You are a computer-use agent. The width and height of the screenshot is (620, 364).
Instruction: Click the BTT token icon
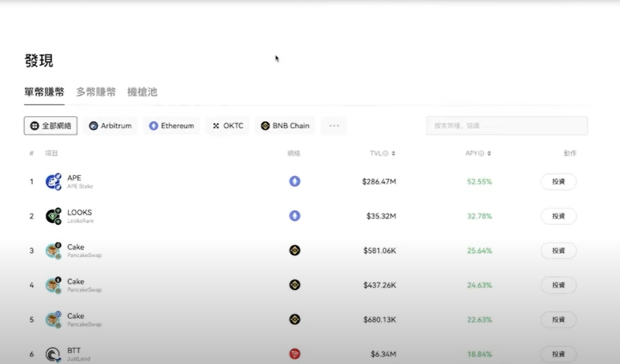53,354
